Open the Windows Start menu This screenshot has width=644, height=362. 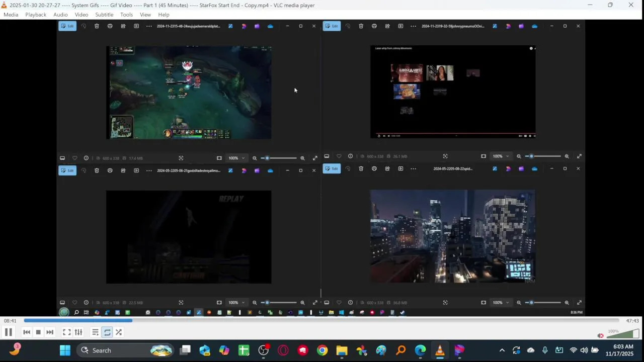[x=65, y=350]
